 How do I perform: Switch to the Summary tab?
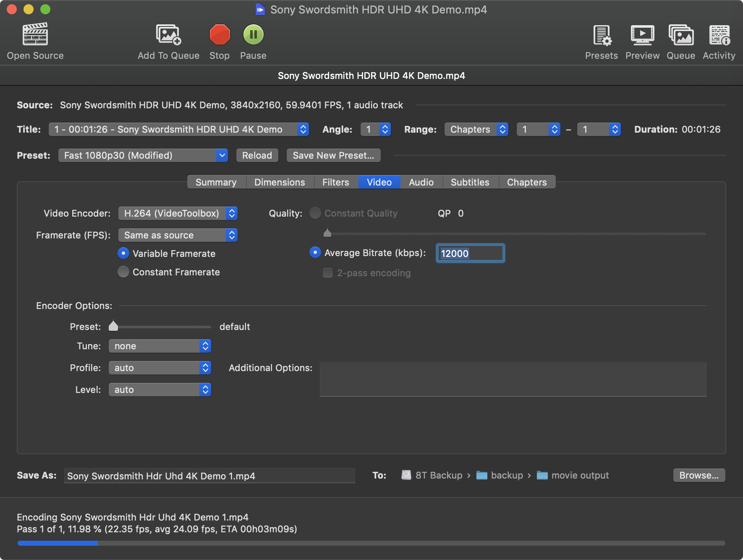pos(216,182)
